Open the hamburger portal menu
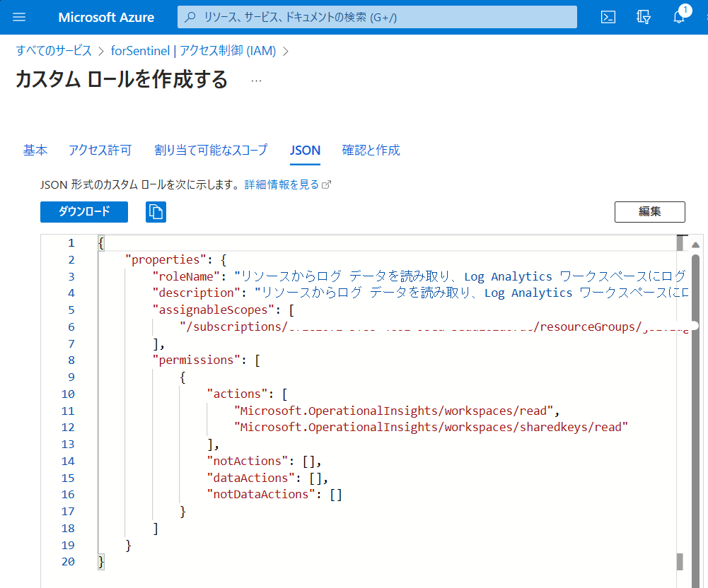 point(19,17)
